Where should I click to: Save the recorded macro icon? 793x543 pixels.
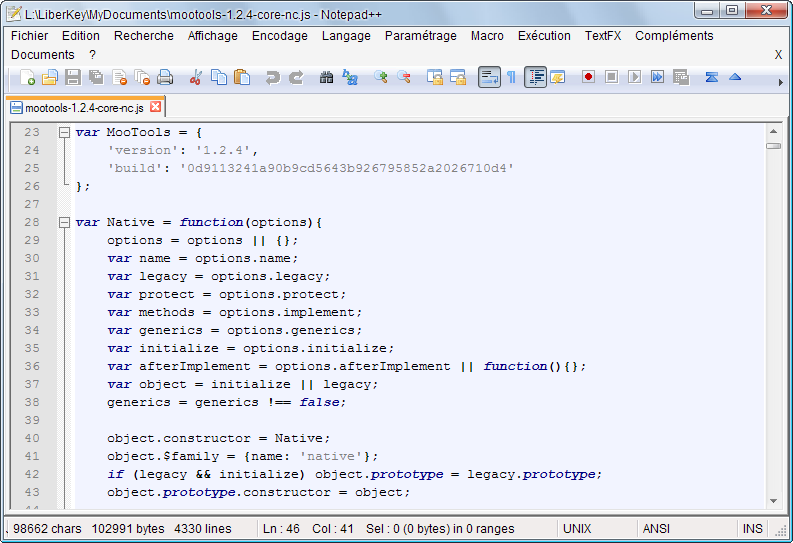pos(681,77)
